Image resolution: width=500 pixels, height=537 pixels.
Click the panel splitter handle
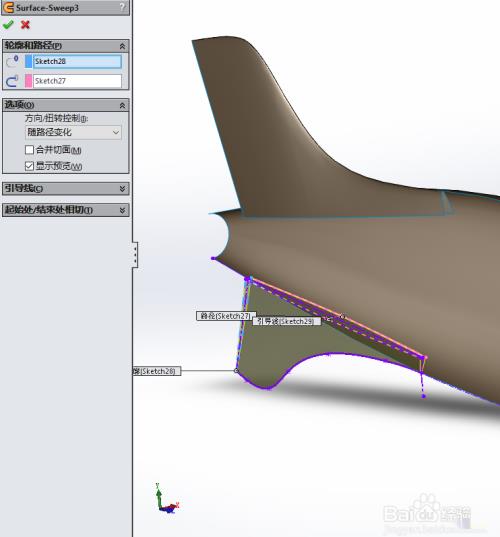[135, 255]
